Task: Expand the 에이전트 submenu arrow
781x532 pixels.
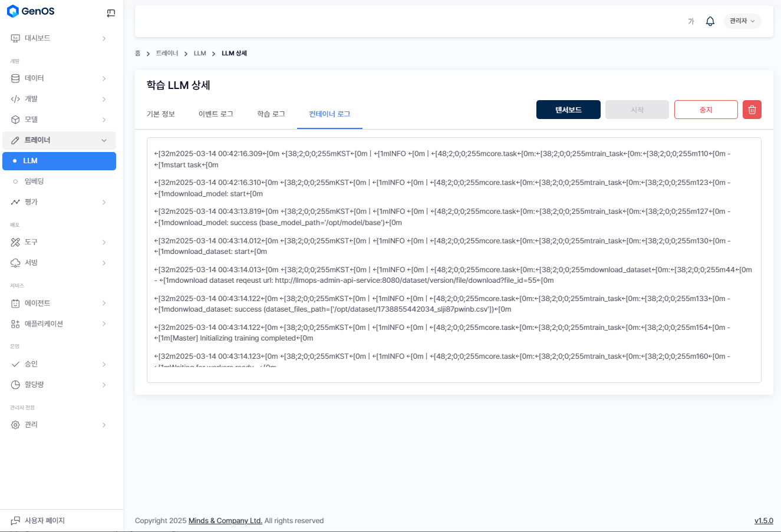Action: 104,303
